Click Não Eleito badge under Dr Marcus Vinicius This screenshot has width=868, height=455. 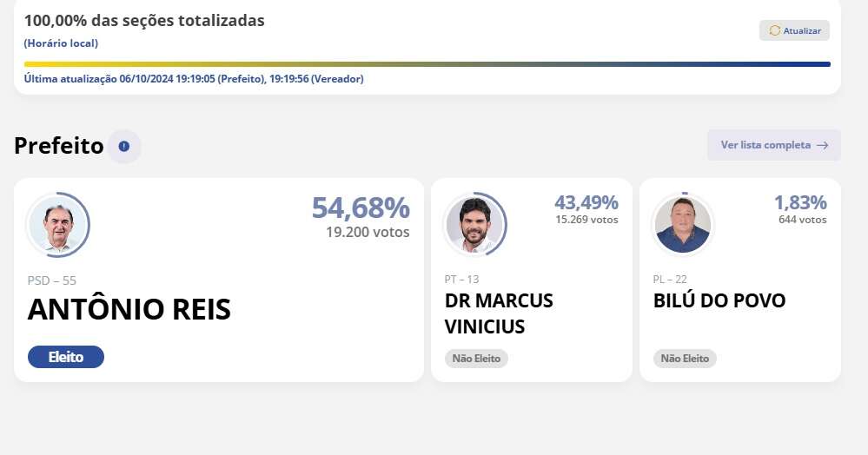[x=476, y=359]
